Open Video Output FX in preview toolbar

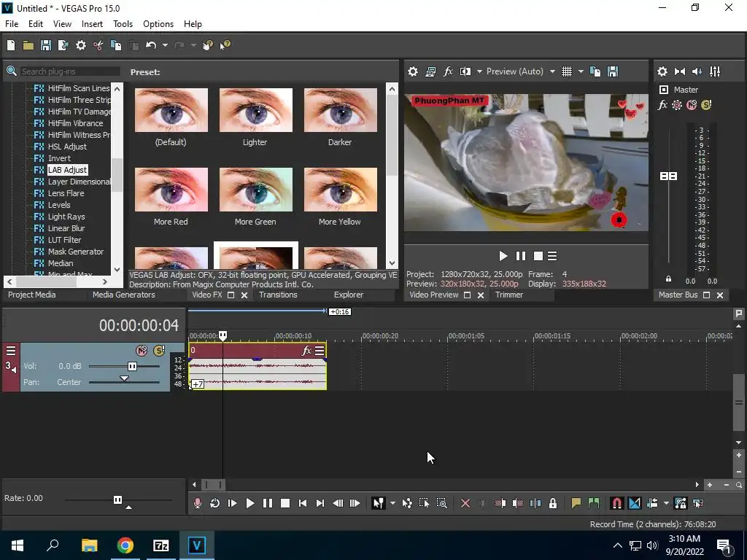448,71
